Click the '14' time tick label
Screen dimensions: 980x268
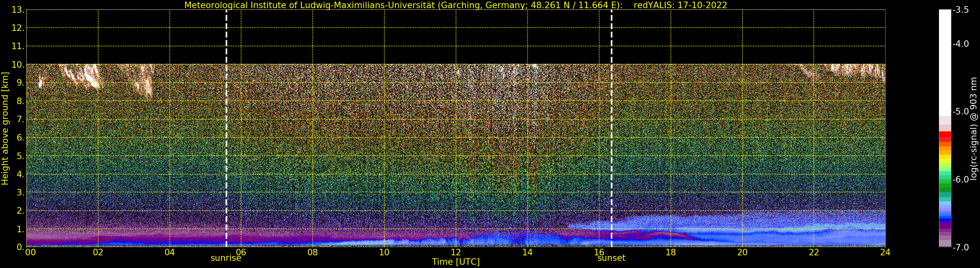pos(527,252)
